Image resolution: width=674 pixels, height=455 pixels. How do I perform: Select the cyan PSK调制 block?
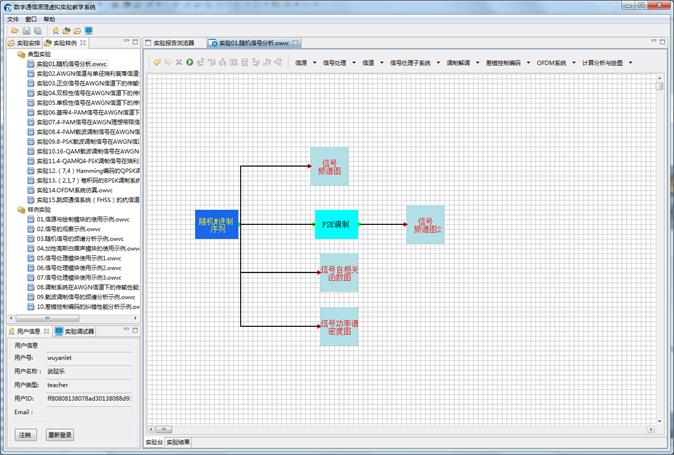[x=336, y=224]
